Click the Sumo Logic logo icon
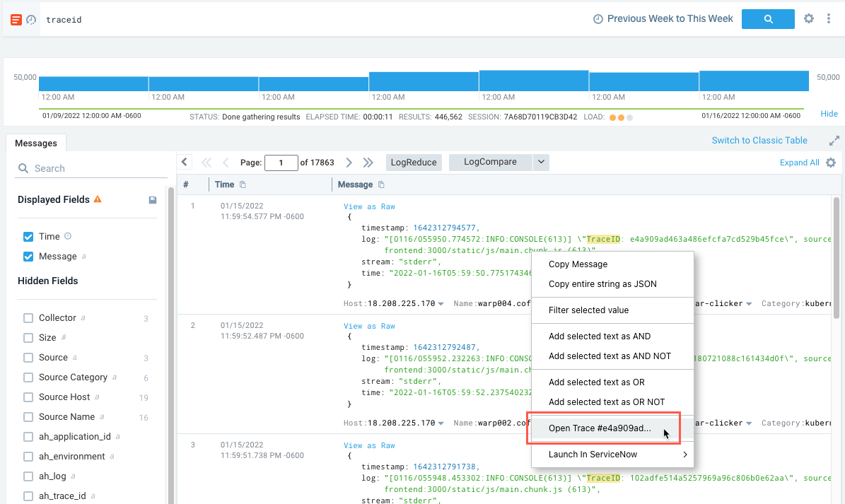The width and height of the screenshot is (845, 504). 15,19
